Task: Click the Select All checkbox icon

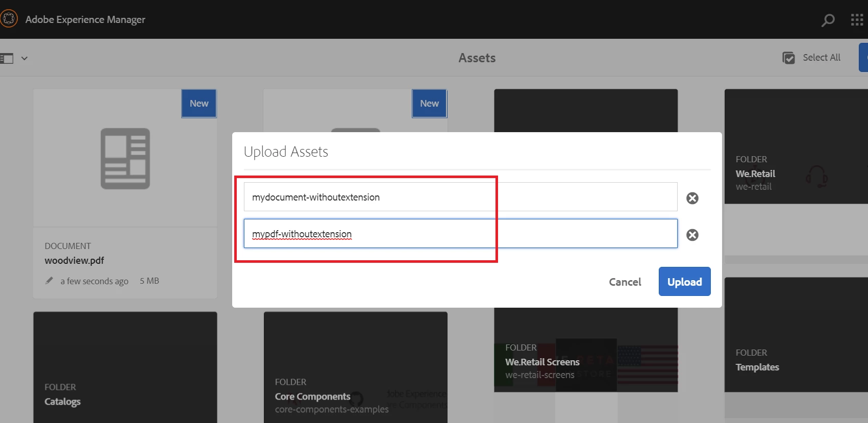Action: 788,58
